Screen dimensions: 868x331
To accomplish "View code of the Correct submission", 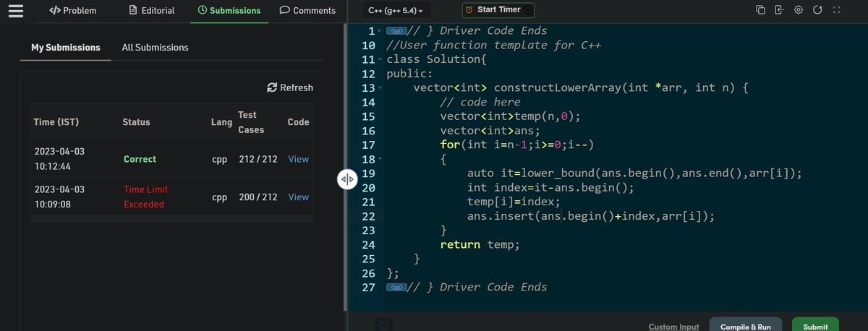I will click(x=298, y=159).
